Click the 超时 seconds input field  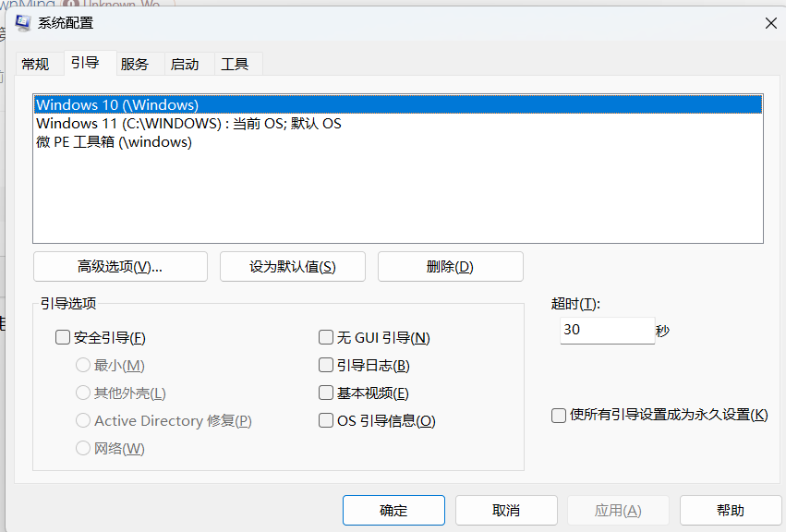(607, 331)
